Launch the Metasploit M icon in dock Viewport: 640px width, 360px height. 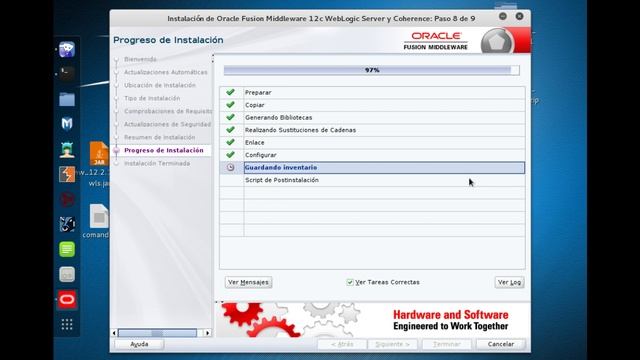[x=67, y=123]
